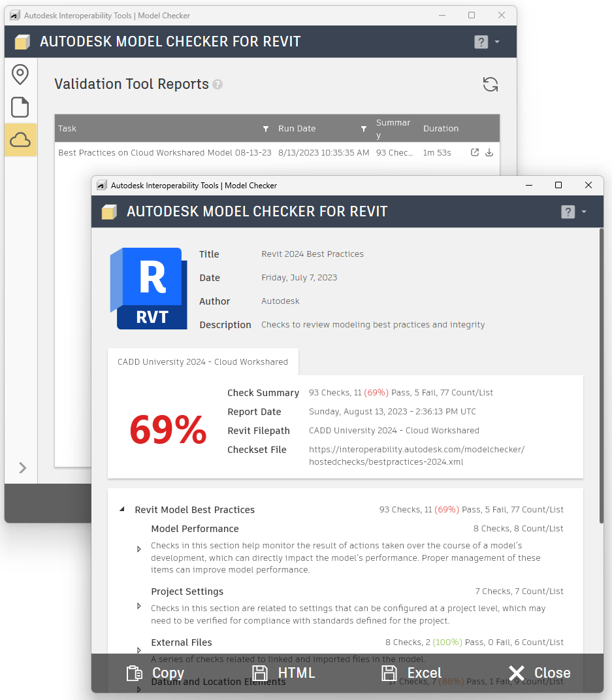Screen dimensions: 612x700
Task: Click the vertical scrollbar of report window
Action: (601, 375)
